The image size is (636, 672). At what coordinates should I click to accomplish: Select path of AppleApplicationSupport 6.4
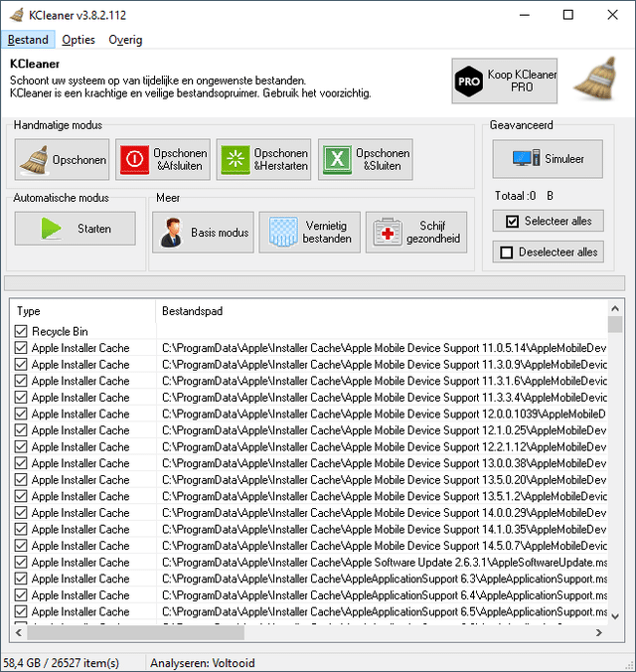click(x=384, y=594)
